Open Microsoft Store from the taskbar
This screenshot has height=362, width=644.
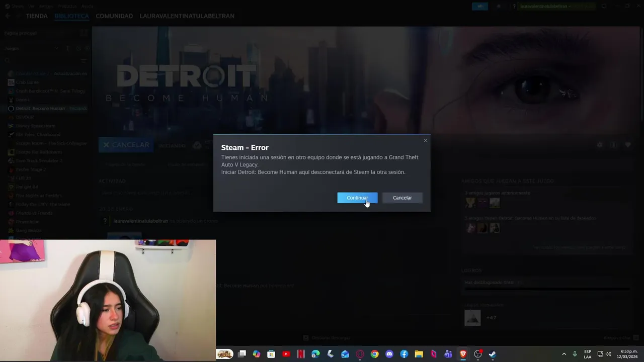point(271,354)
